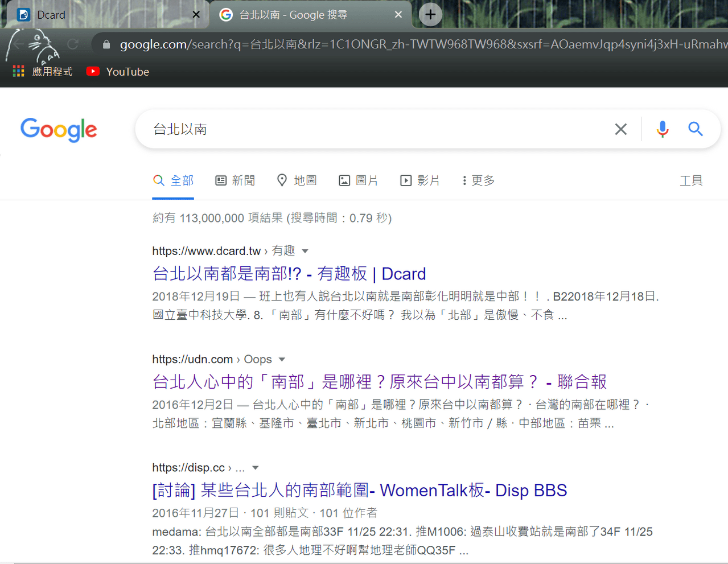Switch to 圖片 image results
The height and width of the screenshot is (564, 728).
point(358,180)
